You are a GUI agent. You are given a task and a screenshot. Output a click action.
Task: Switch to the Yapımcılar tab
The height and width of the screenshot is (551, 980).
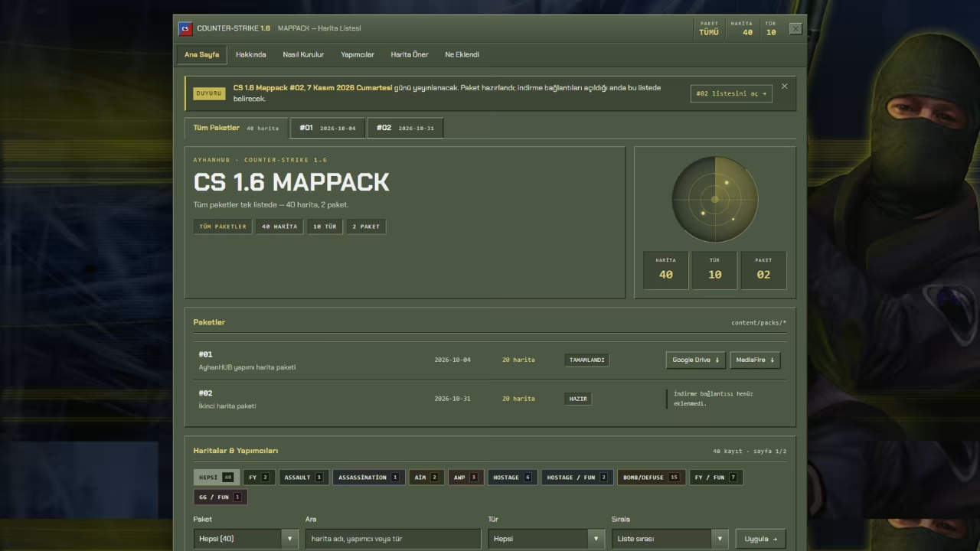(x=358, y=54)
